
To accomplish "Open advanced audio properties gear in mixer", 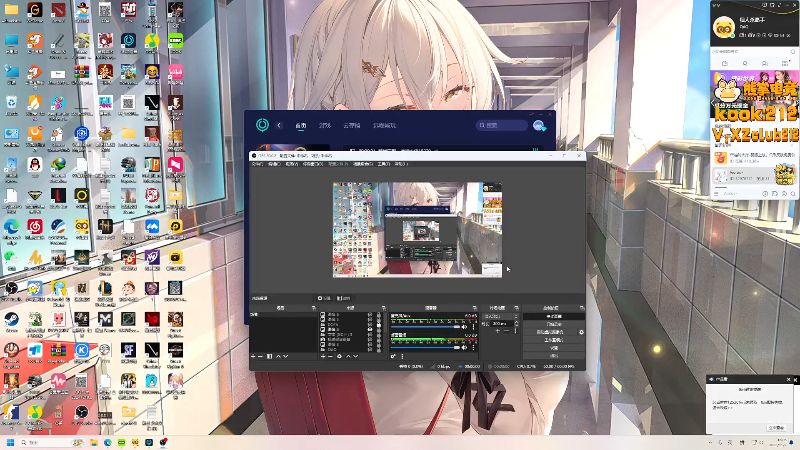I will (393, 356).
